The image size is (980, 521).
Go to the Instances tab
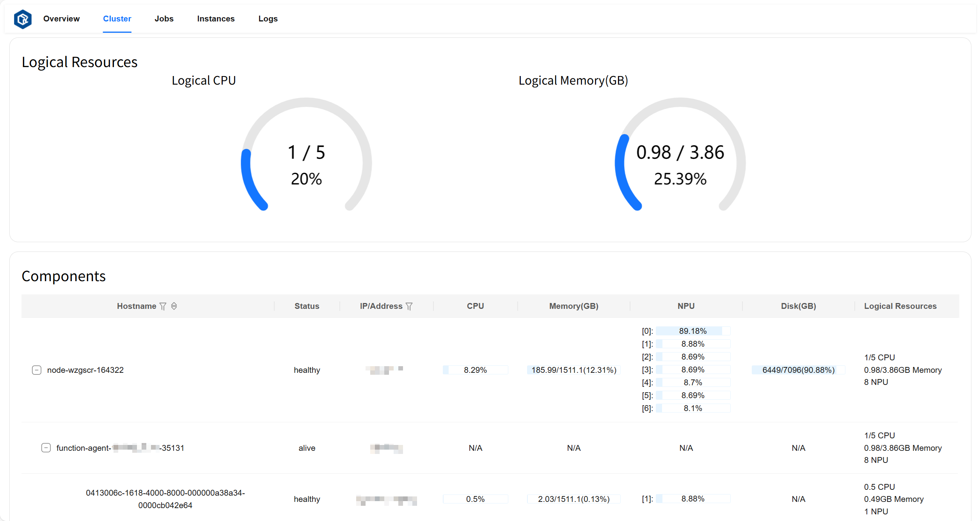pyautogui.click(x=216, y=19)
